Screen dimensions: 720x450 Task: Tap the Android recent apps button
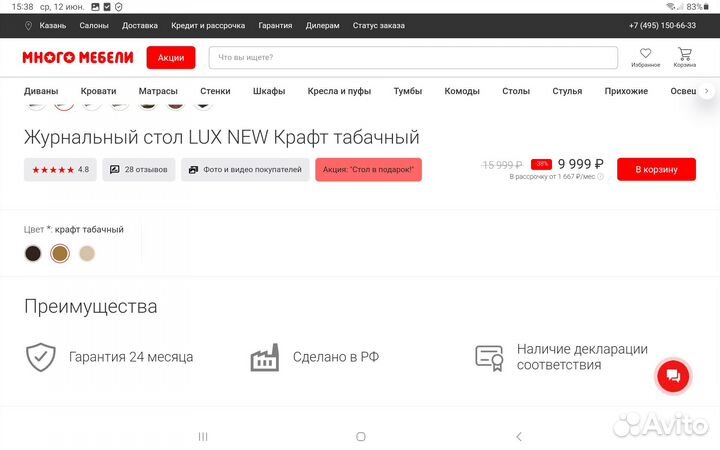203,436
